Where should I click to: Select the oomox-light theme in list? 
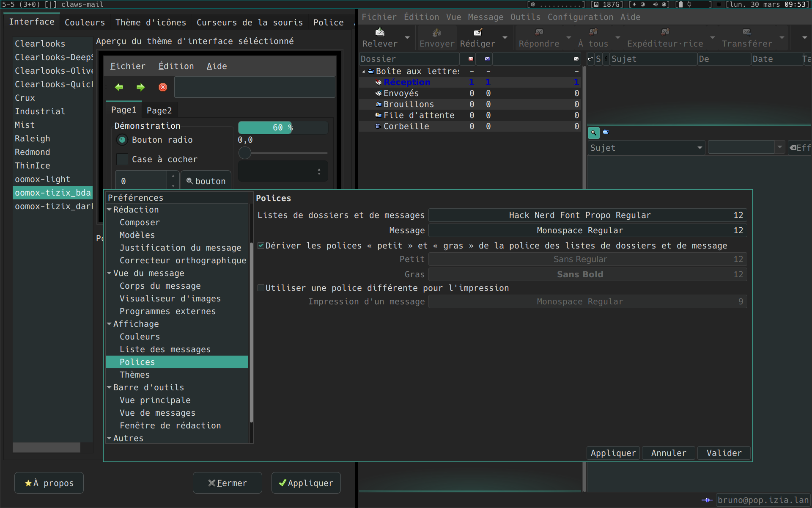pos(42,179)
